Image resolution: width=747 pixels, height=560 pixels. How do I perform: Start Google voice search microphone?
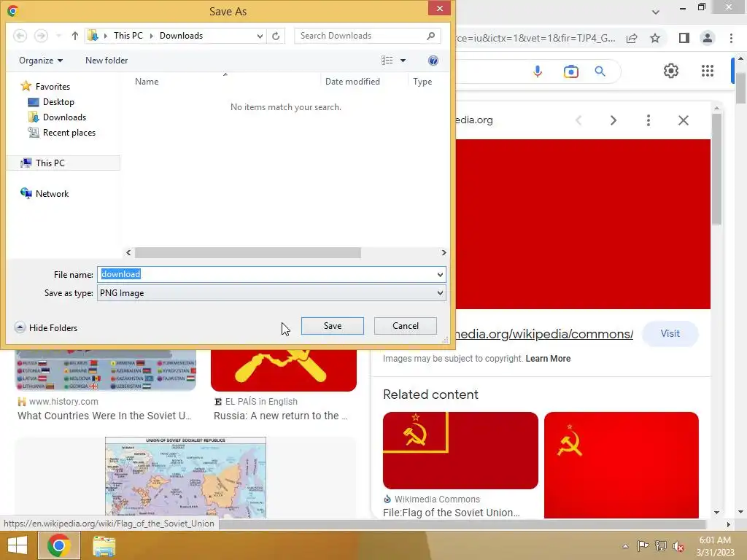tap(538, 71)
